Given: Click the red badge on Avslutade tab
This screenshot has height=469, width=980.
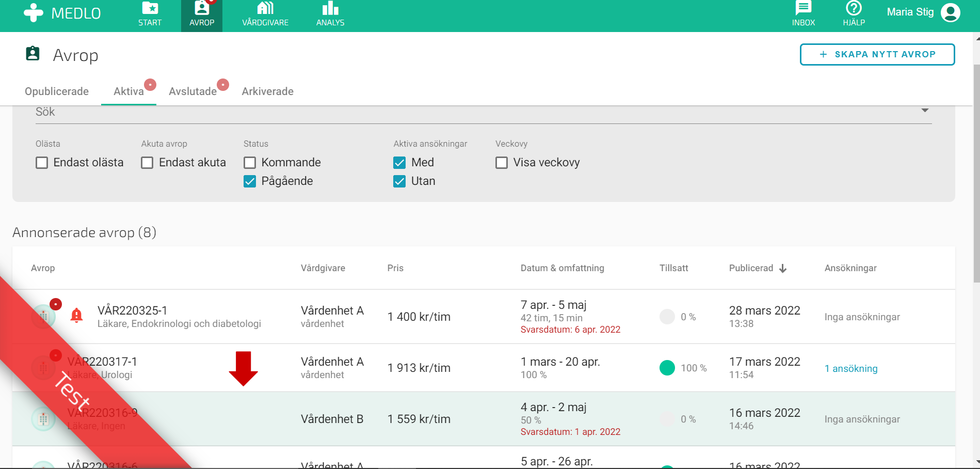Looking at the screenshot, I should (223, 85).
